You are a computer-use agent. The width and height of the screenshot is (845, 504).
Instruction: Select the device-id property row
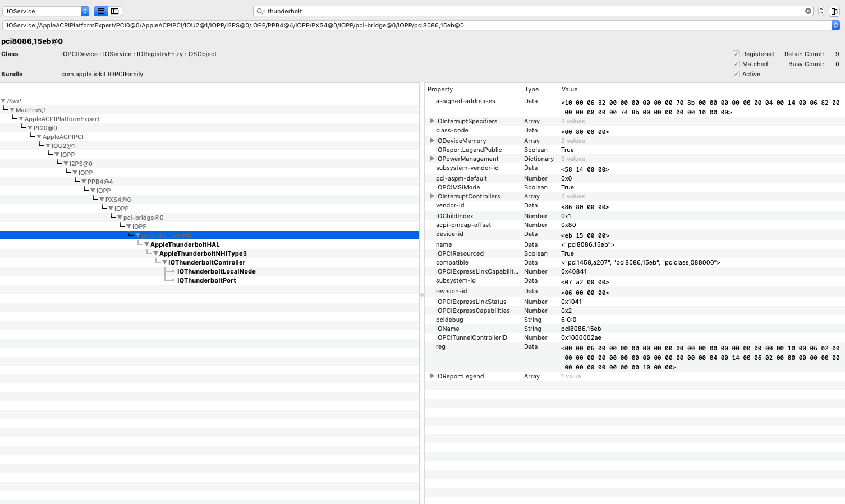pyautogui.click(x=635, y=235)
